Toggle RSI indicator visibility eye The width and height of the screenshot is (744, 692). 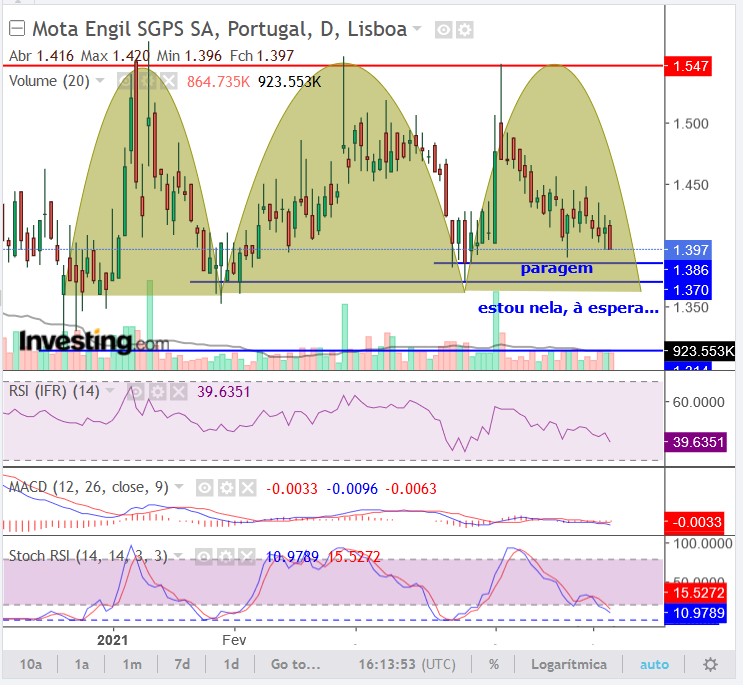(x=136, y=393)
